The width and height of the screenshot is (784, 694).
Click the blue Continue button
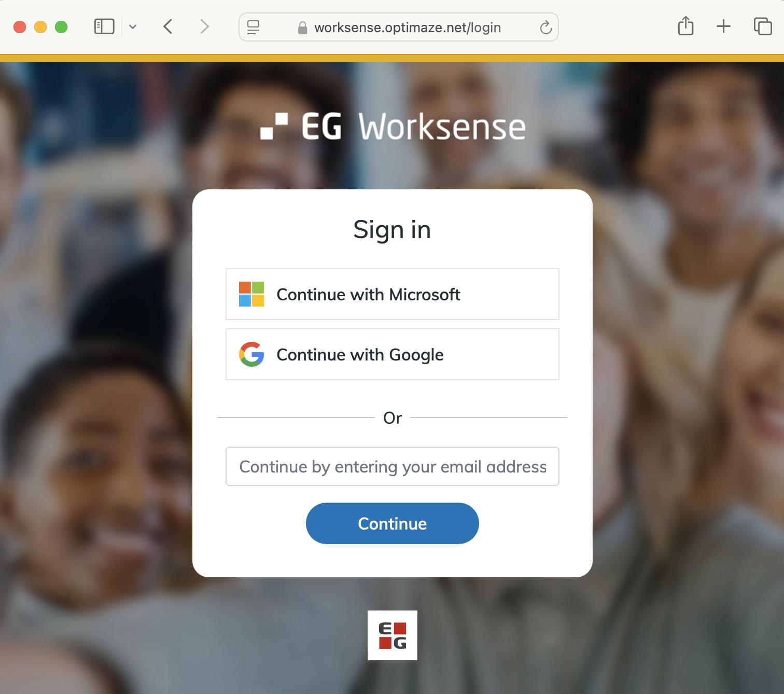[393, 523]
